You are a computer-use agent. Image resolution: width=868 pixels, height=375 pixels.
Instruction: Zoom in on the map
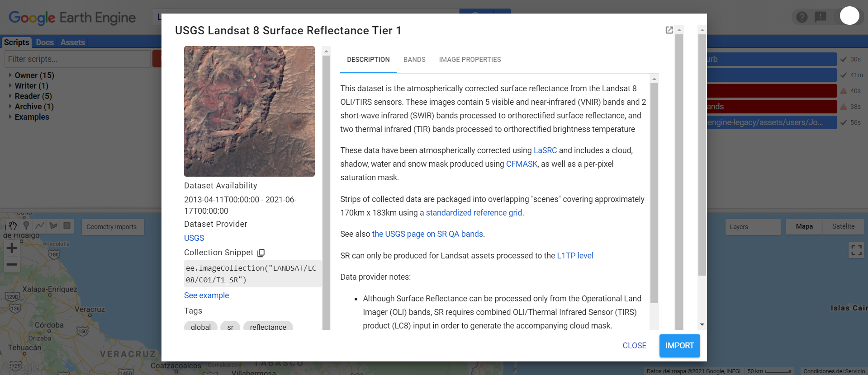(12, 248)
